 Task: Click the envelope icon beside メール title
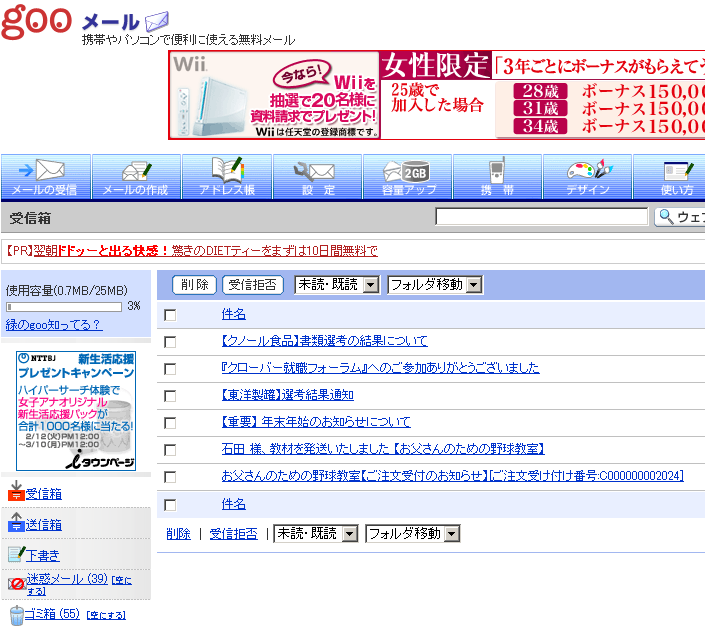[157, 21]
